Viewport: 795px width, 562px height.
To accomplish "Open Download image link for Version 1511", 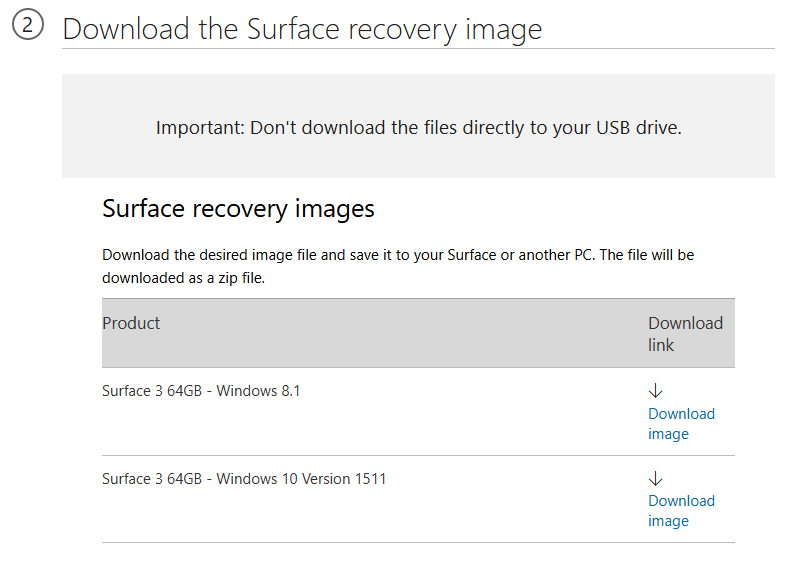I will click(681, 511).
